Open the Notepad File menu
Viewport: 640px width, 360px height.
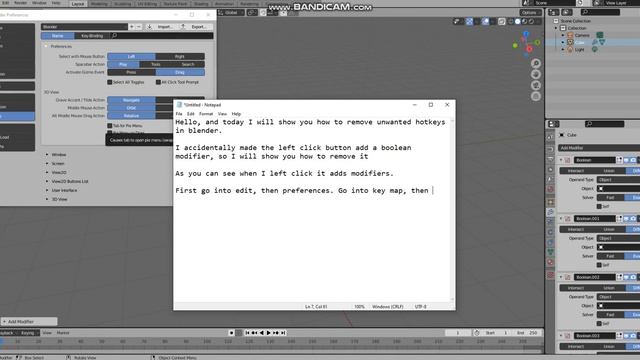pos(179,114)
